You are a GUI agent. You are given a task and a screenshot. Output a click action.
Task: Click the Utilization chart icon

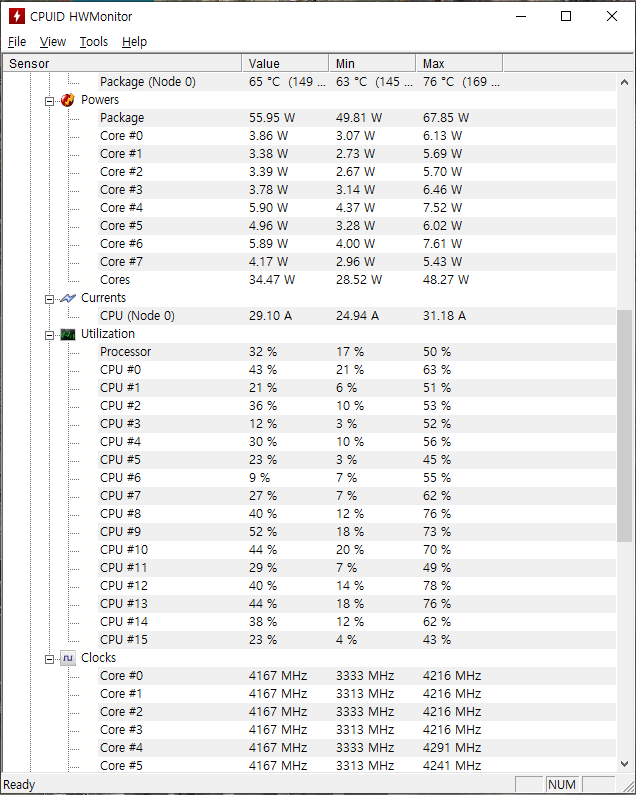coord(67,334)
